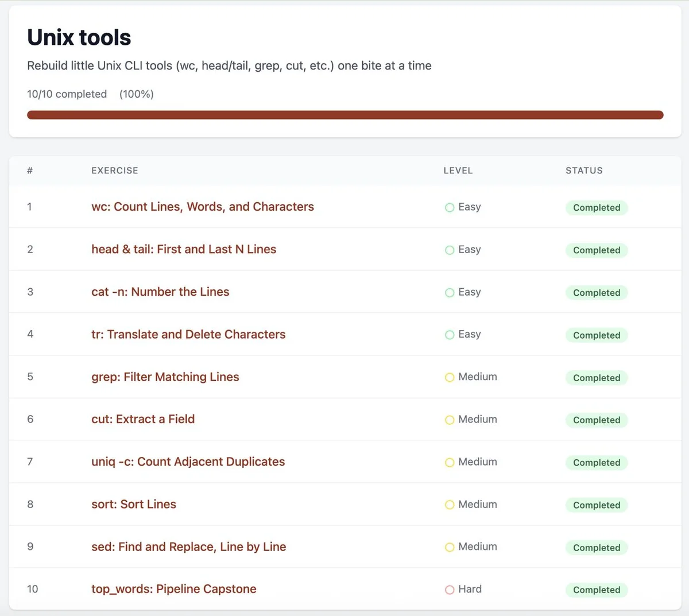The height and width of the screenshot is (616, 689).
Task: Click the Easy level circle icon in the wc row
Action: tap(450, 207)
